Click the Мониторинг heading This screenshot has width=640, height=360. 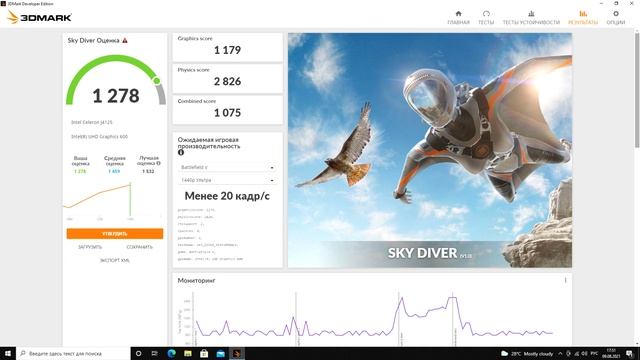point(196,280)
